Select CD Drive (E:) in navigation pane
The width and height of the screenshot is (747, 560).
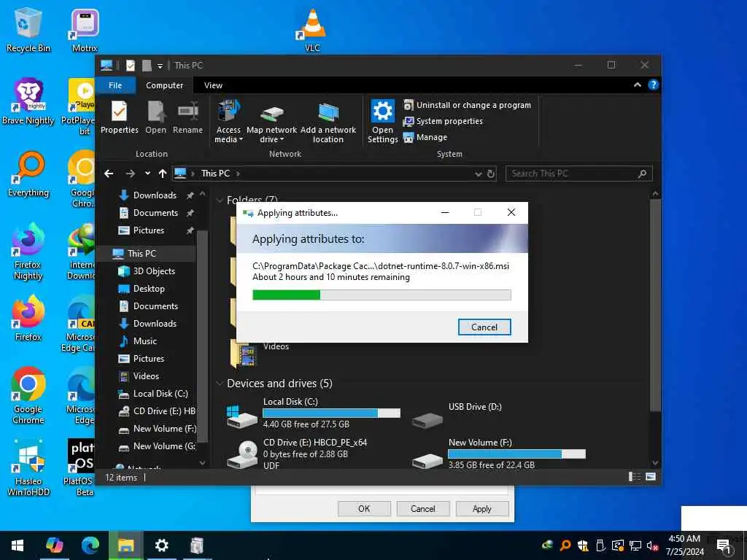pyautogui.click(x=164, y=411)
